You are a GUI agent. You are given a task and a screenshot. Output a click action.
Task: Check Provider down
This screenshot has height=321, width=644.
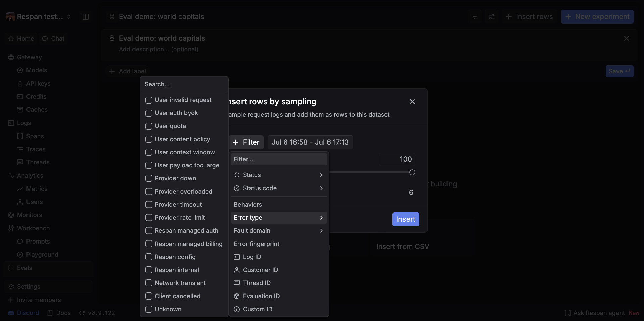pyautogui.click(x=149, y=178)
